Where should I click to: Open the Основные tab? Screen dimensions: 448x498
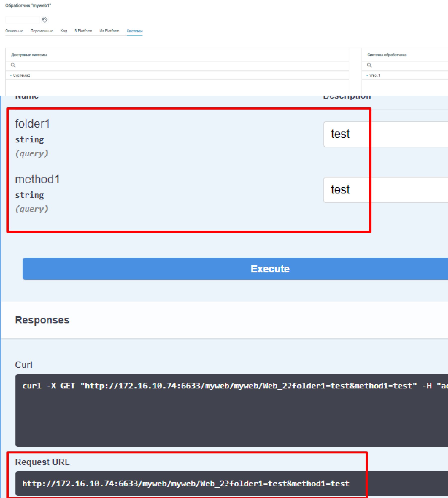click(x=14, y=31)
